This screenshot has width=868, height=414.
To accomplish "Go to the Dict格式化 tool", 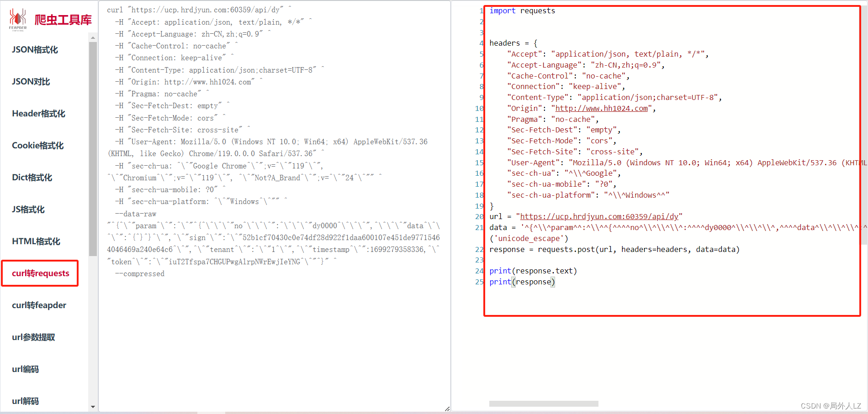I will tap(32, 178).
